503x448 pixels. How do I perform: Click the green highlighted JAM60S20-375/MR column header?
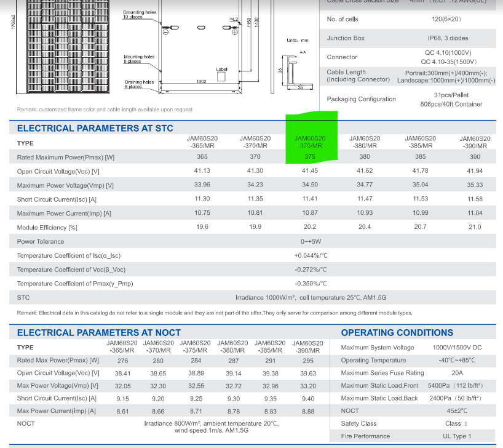click(311, 142)
